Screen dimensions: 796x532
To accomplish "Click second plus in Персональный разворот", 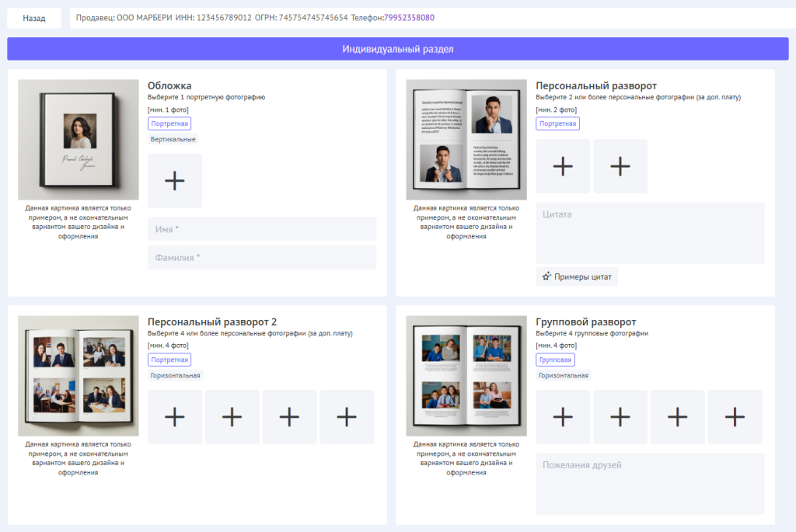I will click(620, 166).
